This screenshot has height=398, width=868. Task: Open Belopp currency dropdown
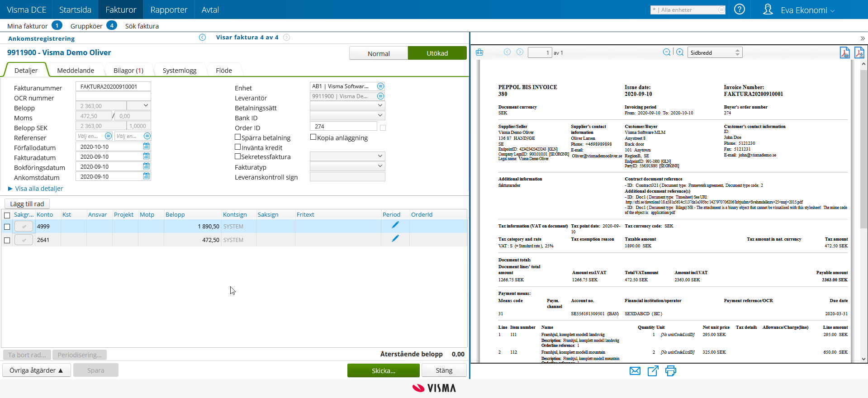(x=139, y=105)
